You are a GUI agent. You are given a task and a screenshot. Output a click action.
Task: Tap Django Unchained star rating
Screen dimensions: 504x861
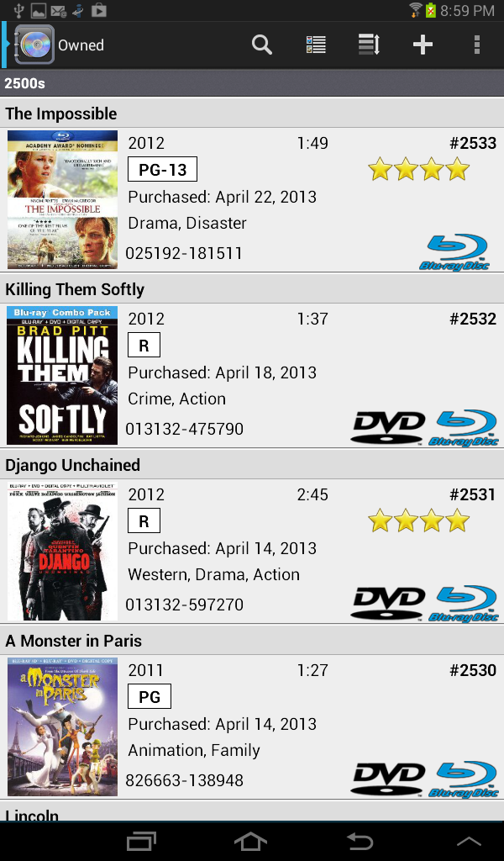(x=419, y=520)
